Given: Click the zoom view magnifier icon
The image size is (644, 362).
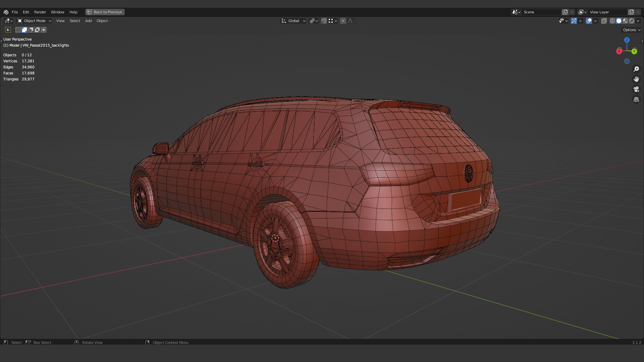Looking at the screenshot, I should pyautogui.click(x=636, y=69).
